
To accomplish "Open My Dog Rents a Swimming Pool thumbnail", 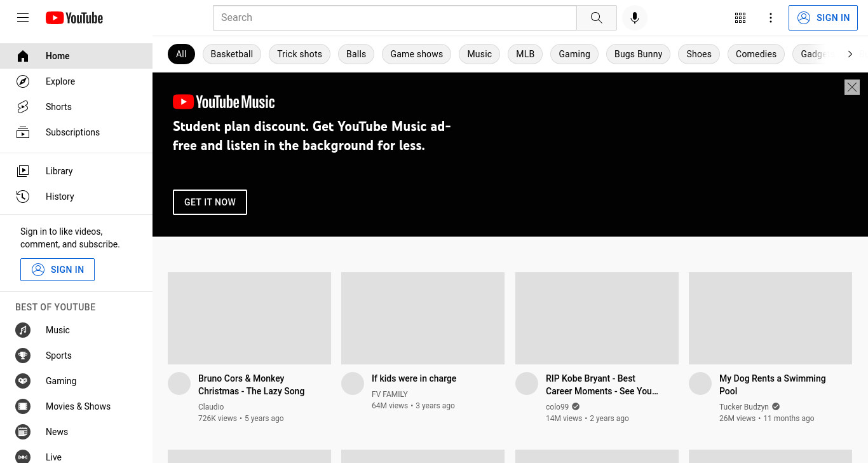I will coord(770,319).
